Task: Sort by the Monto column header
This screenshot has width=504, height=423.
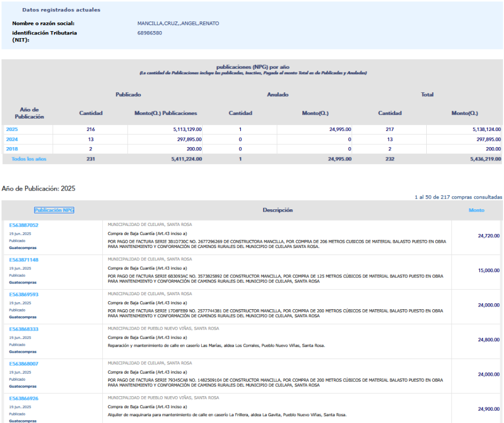Action: pyautogui.click(x=476, y=210)
